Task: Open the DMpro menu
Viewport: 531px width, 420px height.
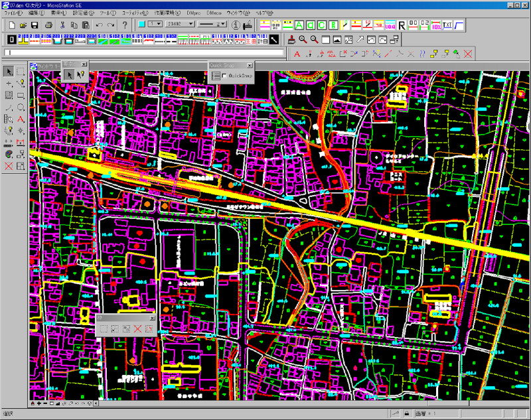Action: pos(194,13)
